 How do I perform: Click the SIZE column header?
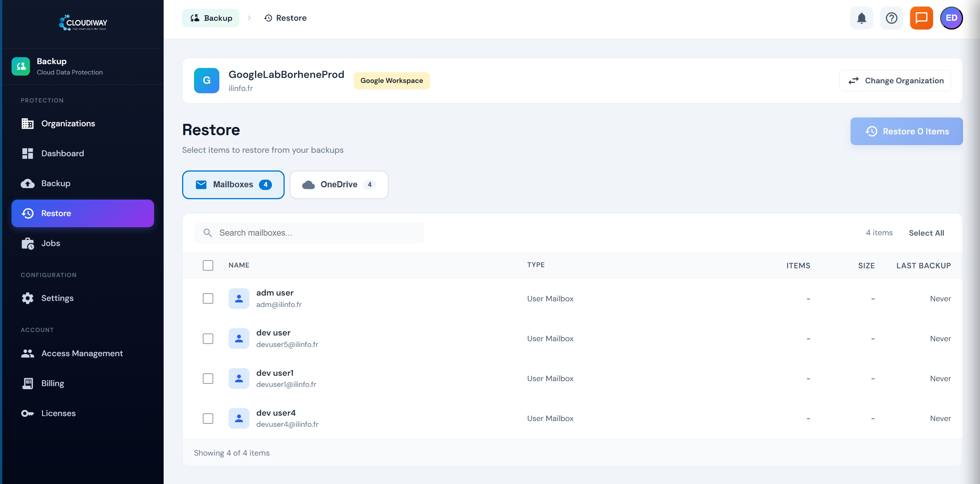coord(866,266)
